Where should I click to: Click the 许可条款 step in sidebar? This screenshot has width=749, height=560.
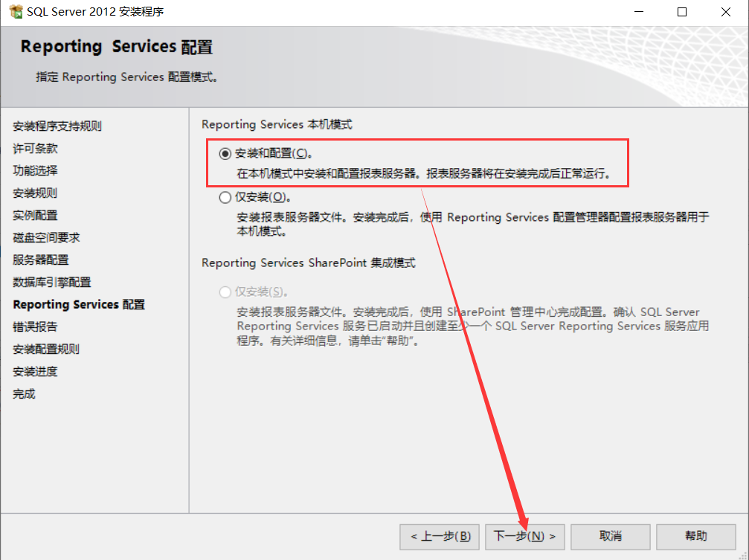(35, 149)
